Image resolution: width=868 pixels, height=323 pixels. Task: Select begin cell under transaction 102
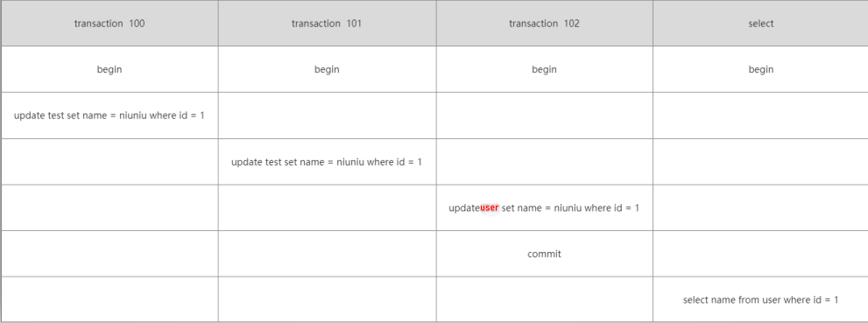click(x=544, y=69)
